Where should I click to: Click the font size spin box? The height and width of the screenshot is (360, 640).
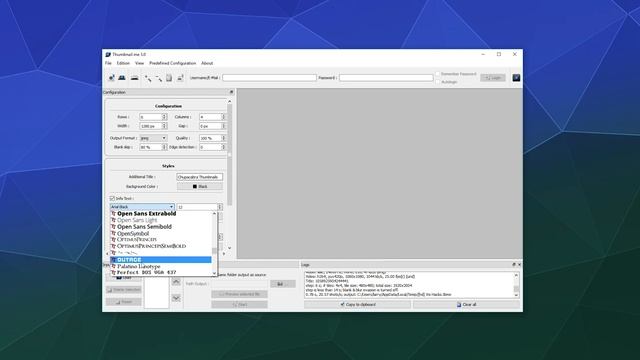[200, 207]
